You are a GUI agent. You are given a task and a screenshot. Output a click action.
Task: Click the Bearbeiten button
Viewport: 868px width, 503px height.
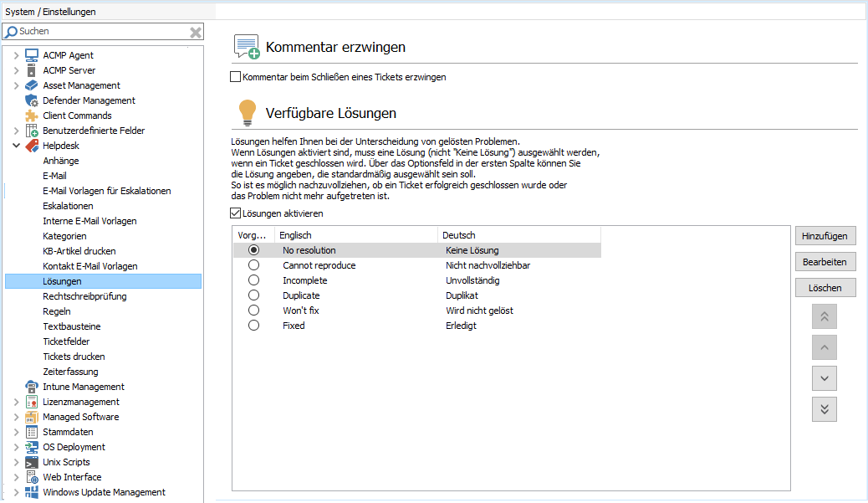pyautogui.click(x=825, y=262)
